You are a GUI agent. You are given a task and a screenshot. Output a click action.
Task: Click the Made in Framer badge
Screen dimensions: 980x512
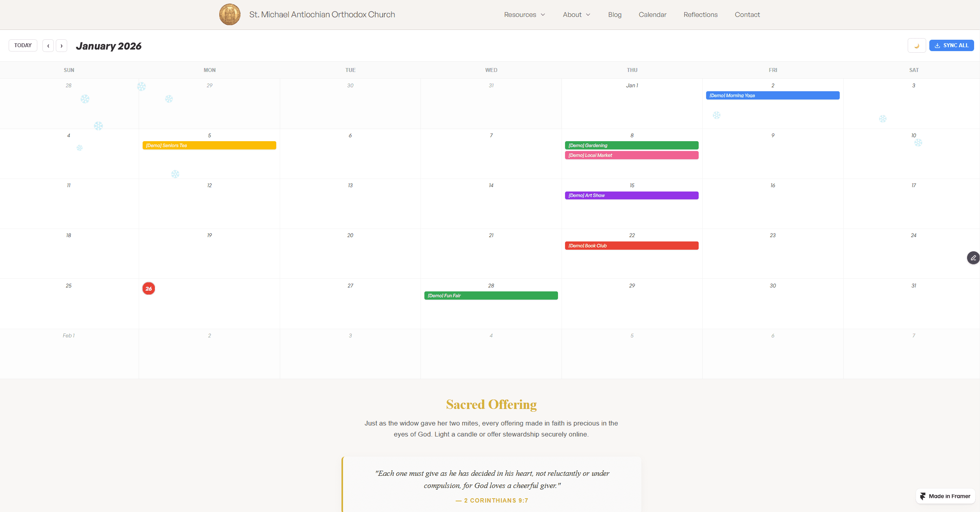pos(945,496)
